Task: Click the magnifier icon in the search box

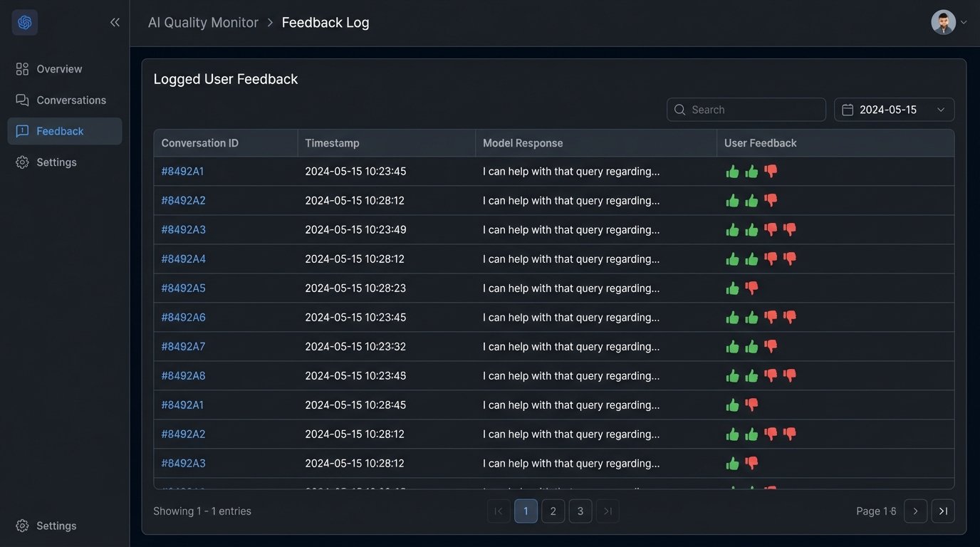Action: (679, 110)
